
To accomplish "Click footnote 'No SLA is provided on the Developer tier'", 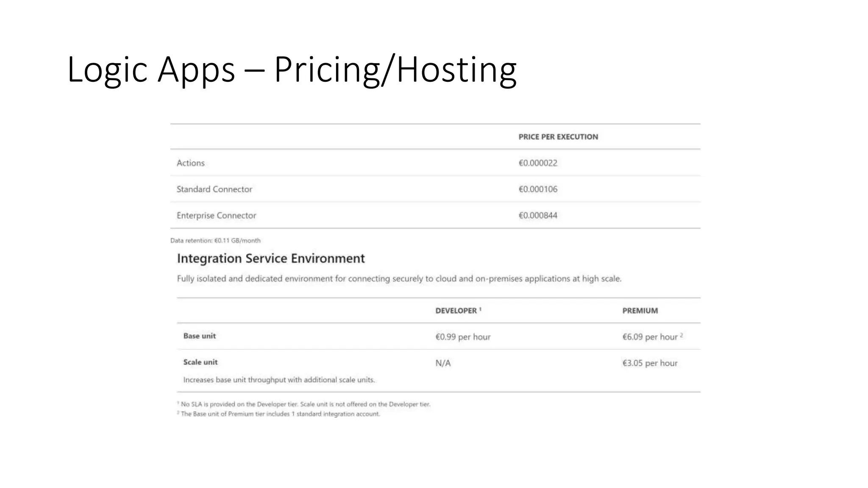I will 303,404.
